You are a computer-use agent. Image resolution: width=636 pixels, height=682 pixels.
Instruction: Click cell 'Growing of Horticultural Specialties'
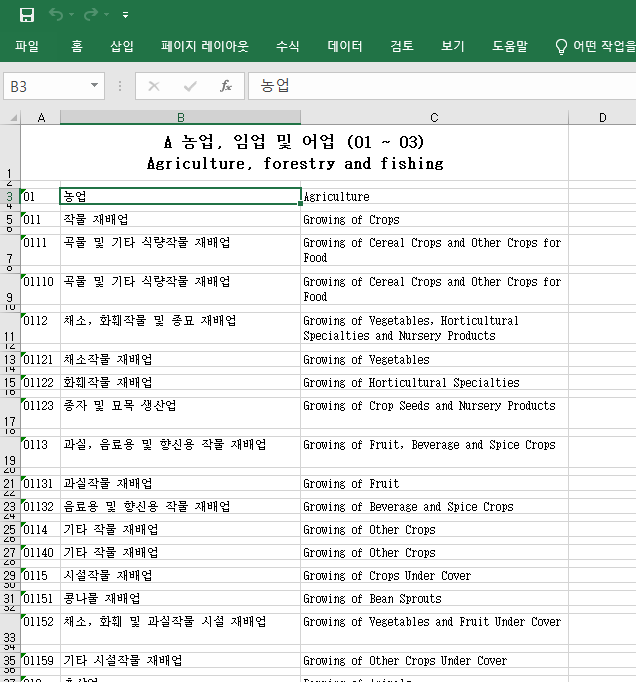[434, 382]
